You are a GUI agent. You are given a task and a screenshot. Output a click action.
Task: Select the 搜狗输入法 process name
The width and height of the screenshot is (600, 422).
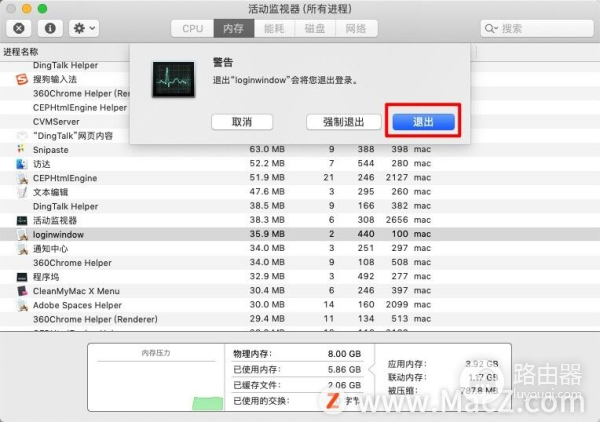click(55, 79)
